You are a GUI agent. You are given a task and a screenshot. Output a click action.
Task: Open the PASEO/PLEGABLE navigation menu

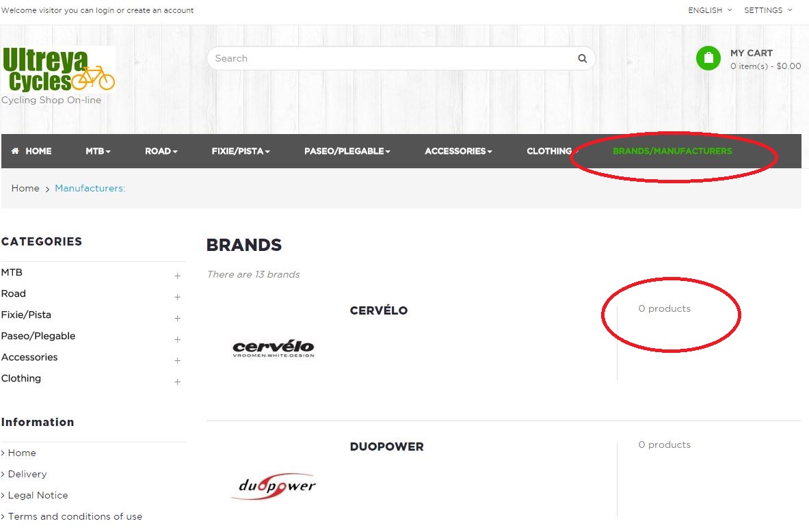(347, 151)
